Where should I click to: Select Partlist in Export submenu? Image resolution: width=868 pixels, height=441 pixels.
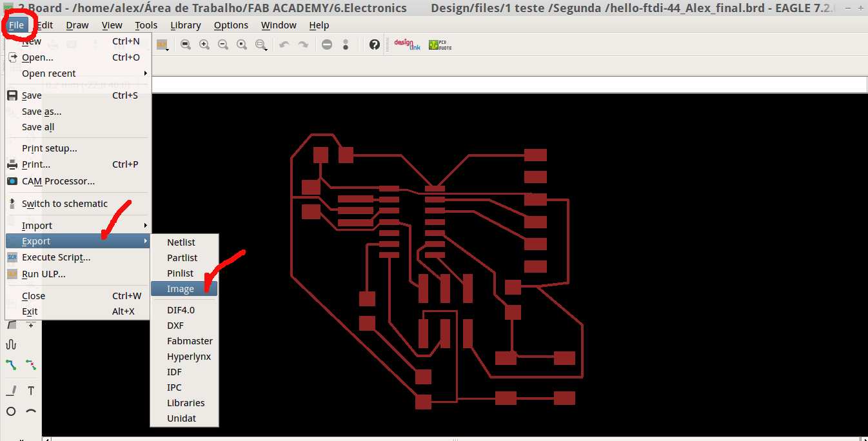click(184, 258)
